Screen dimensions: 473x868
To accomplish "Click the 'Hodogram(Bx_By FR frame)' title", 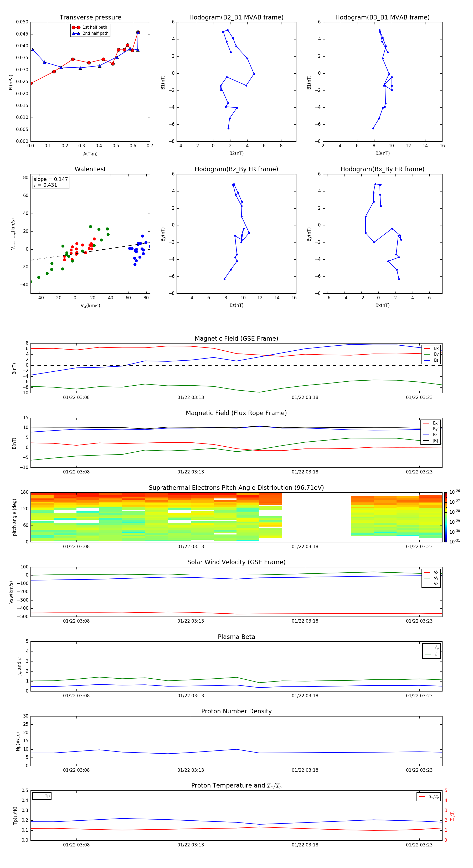I will click(x=382, y=169).
